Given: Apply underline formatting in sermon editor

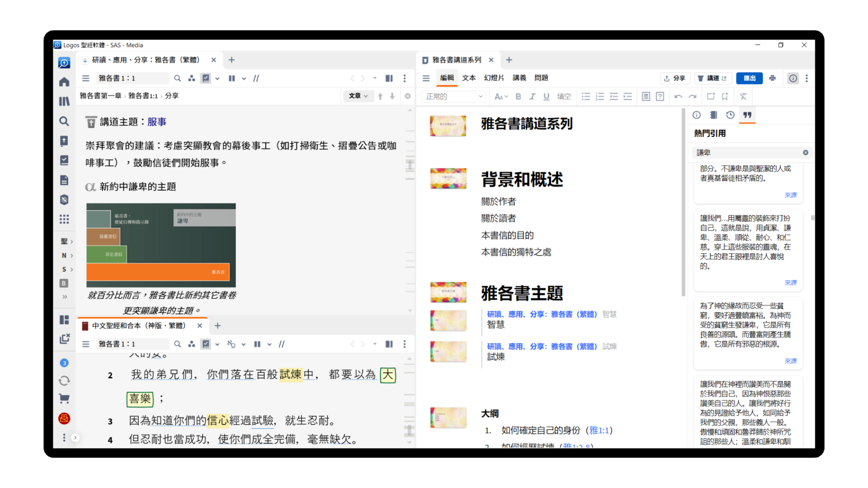Looking at the screenshot, I should click(x=546, y=97).
